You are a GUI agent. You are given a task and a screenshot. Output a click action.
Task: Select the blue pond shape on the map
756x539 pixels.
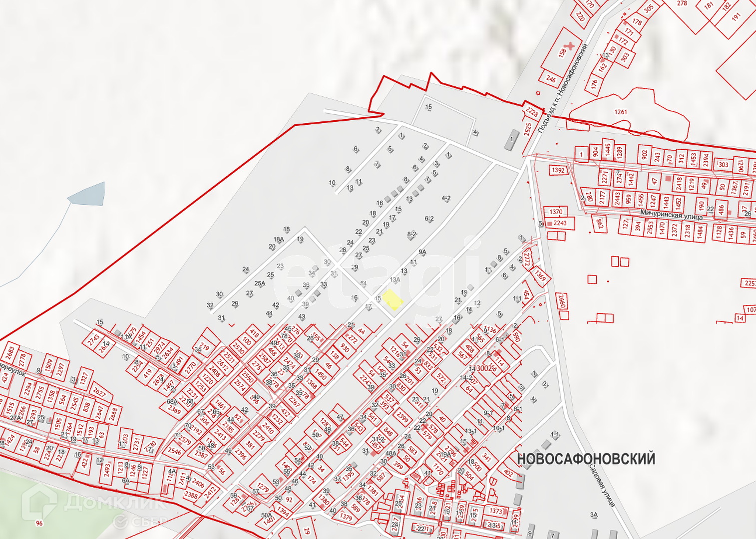click(x=88, y=194)
